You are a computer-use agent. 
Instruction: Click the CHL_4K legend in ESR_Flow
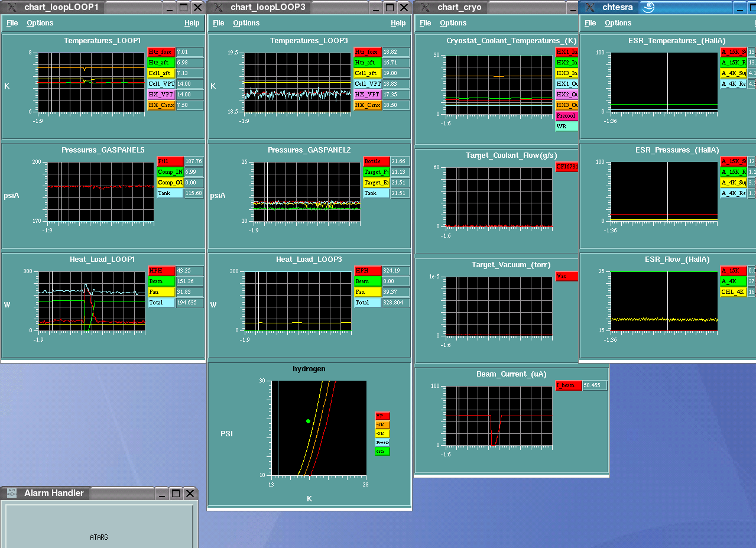734,292
